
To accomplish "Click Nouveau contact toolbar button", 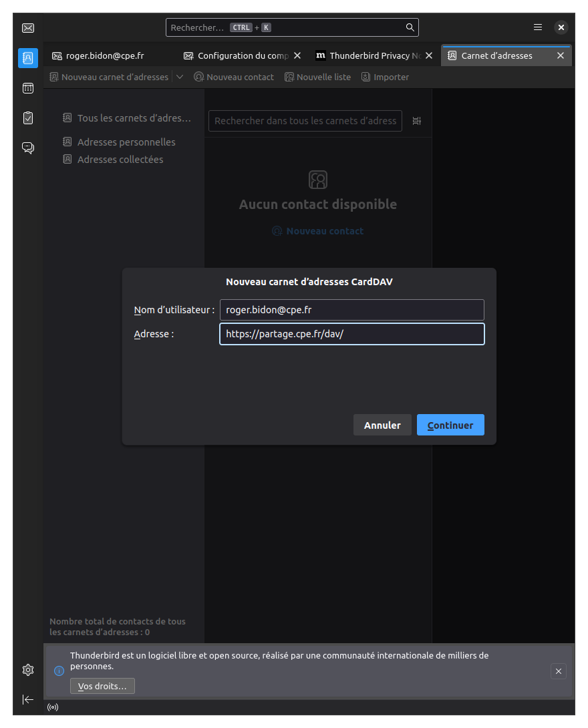I will coord(234,77).
